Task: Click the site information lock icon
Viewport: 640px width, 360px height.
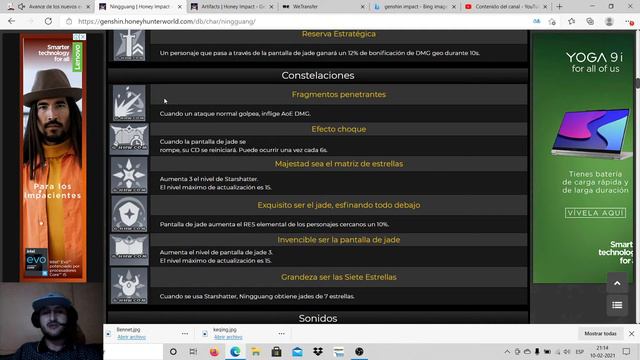Action: (69, 21)
